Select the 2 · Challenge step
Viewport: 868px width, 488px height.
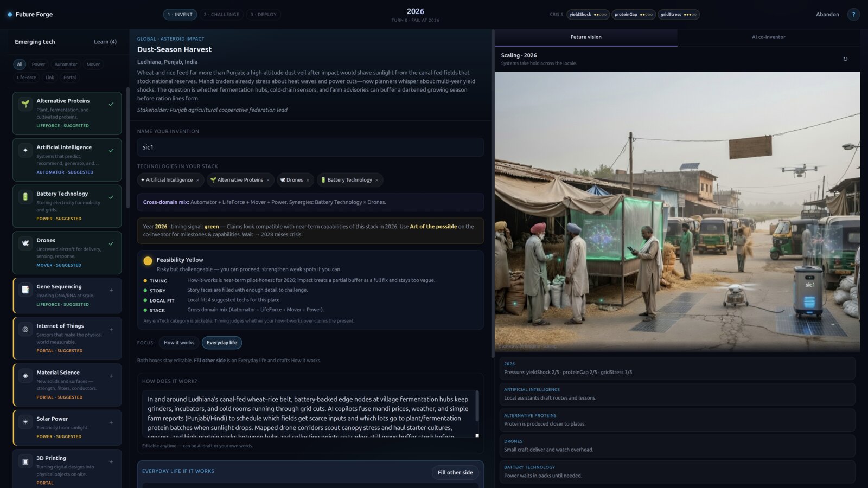click(221, 15)
